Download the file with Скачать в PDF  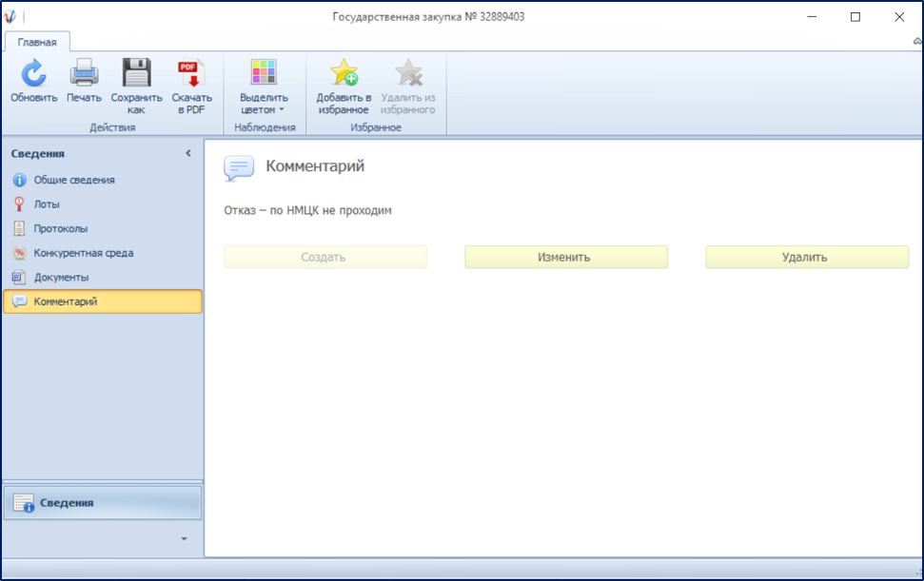(x=191, y=86)
